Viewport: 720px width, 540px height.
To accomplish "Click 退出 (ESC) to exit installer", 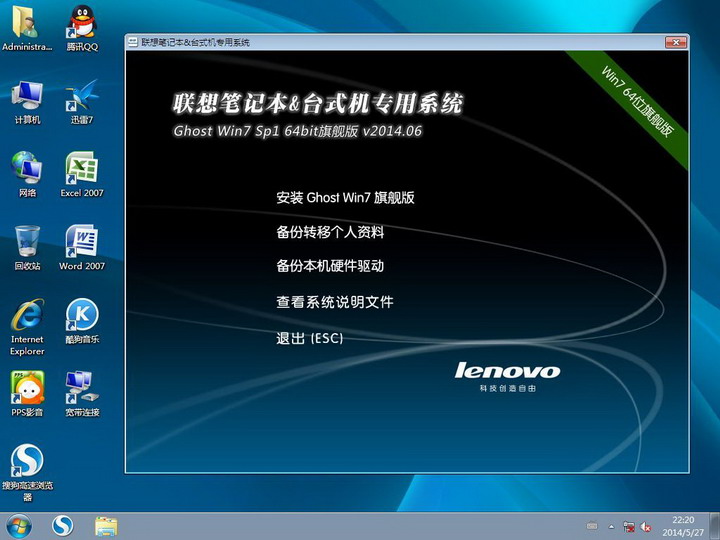I will [x=309, y=339].
